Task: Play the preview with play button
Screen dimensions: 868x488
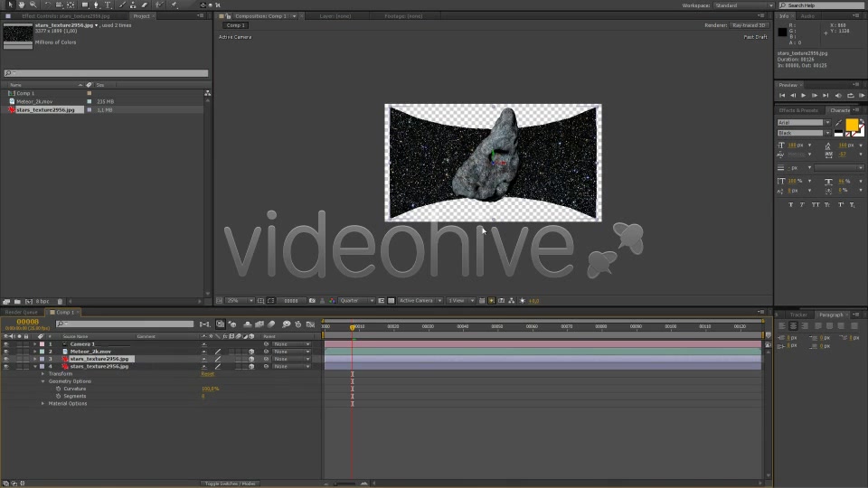Action: (x=803, y=95)
